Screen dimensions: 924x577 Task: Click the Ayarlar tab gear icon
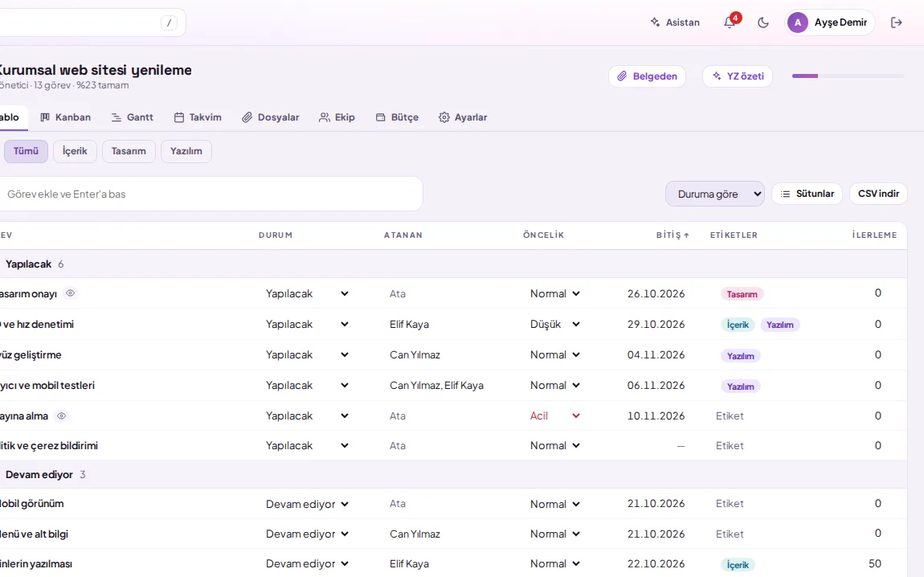click(x=444, y=117)
